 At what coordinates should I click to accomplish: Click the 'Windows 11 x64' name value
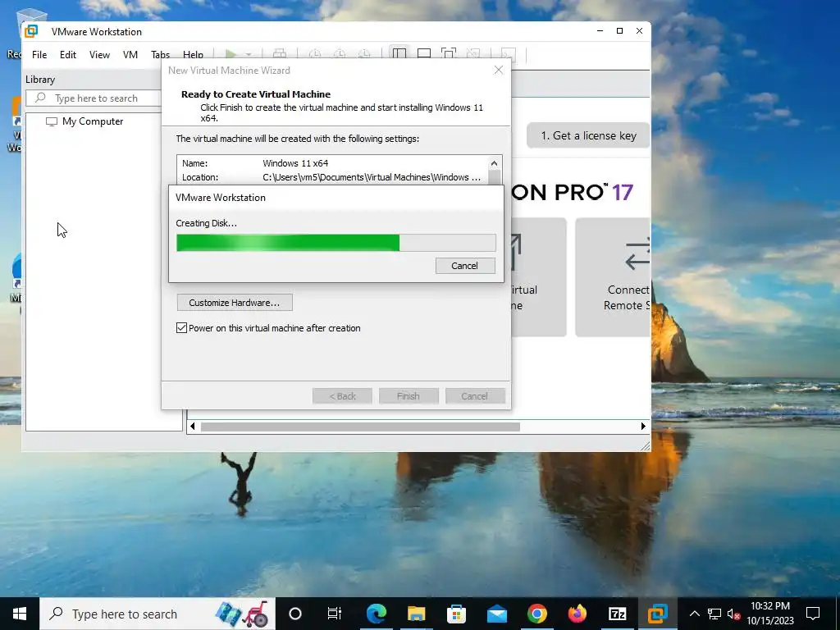click(x=295, y=163)
